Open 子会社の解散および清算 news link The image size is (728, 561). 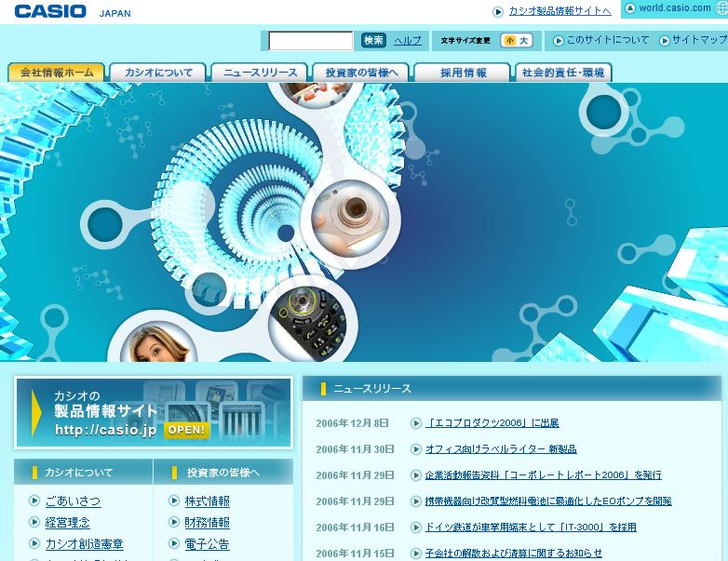514,554
